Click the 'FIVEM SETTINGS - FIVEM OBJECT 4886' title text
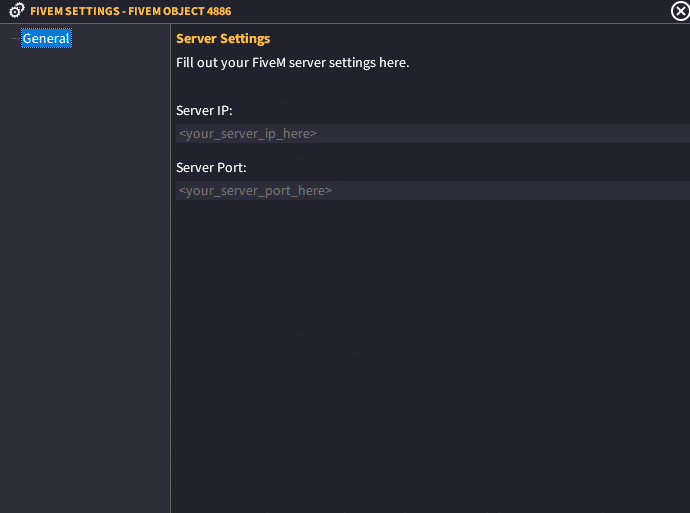Viewport: 690px width, 513px height. (x=131, y=11)
